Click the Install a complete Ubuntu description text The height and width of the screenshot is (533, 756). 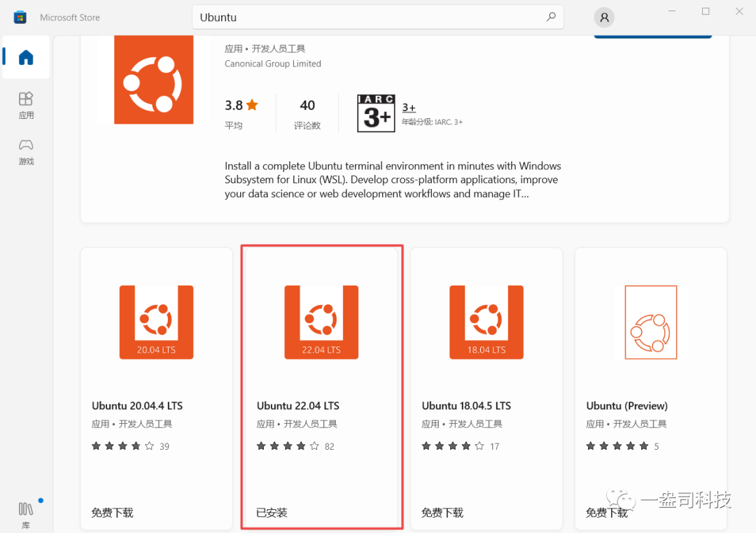coord(393,180)
